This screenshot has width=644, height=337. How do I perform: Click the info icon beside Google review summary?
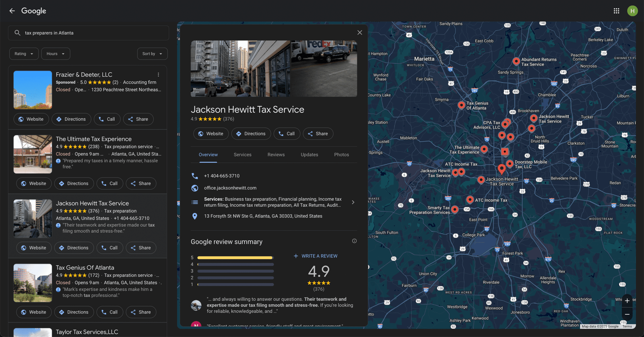(354, 241)
